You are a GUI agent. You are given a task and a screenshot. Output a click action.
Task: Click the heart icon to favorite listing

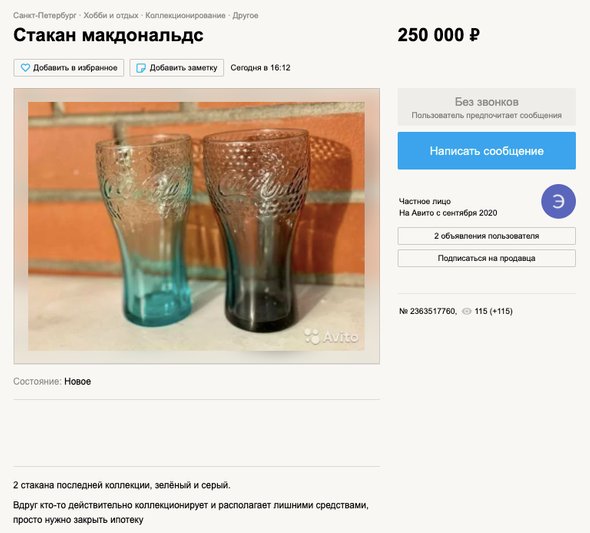click(25, 68)
